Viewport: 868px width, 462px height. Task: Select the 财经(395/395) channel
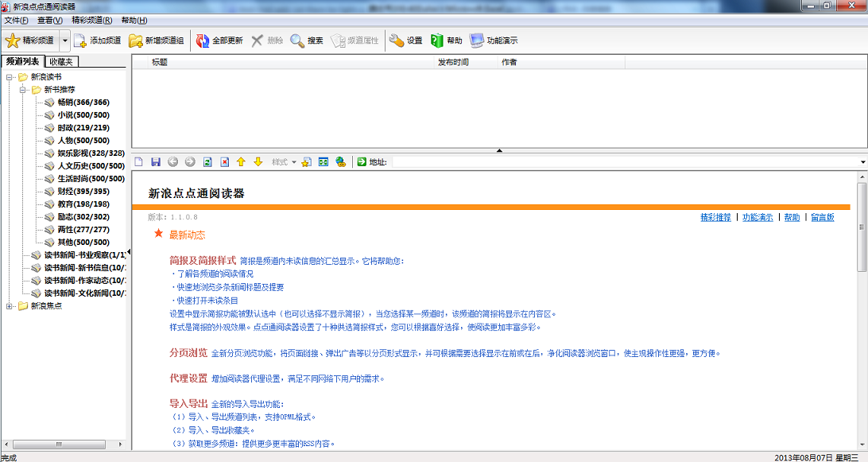coord(83,192)
